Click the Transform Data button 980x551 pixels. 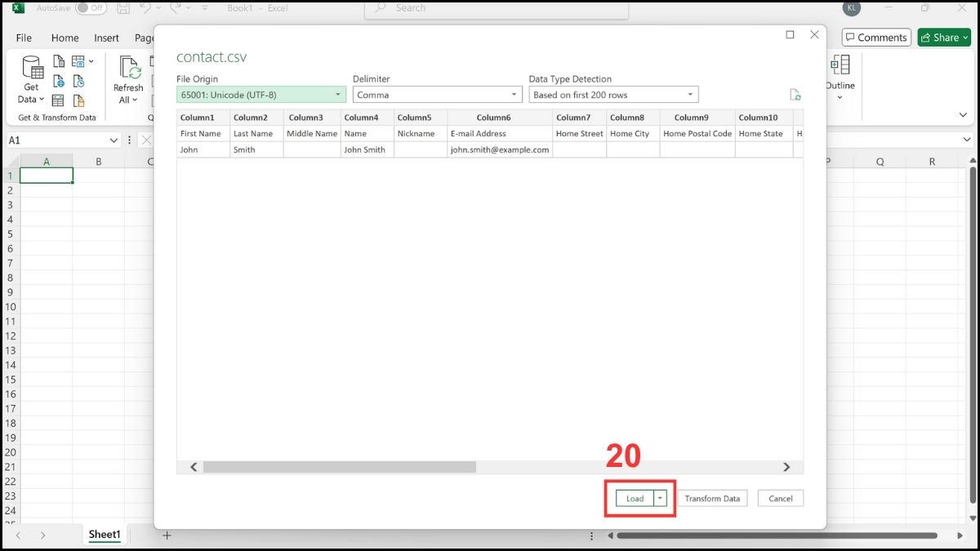tap(712, 498)
